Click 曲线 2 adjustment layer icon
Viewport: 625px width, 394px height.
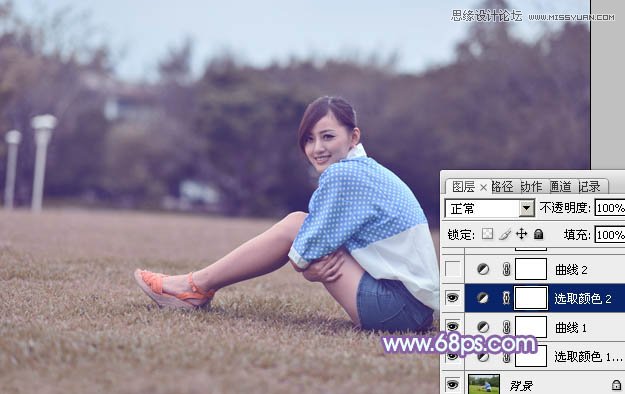[x=483, y=270]
